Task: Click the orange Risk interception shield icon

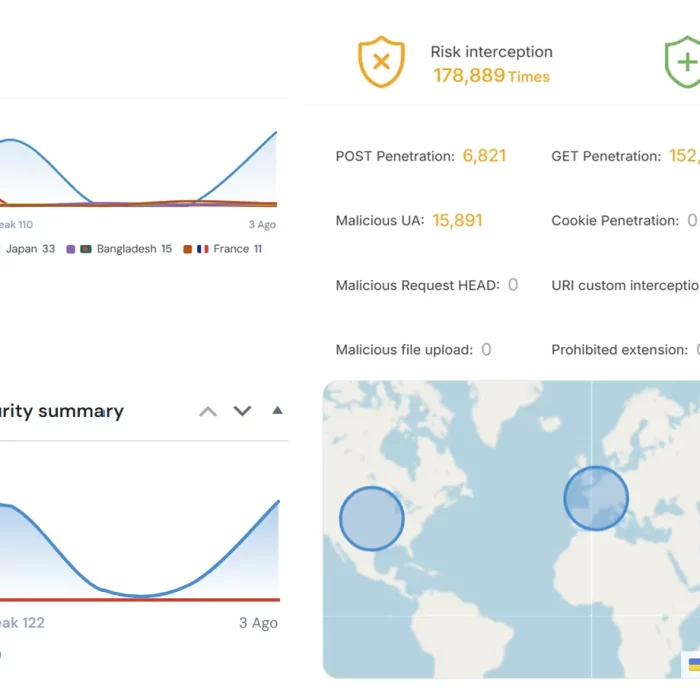Action: point(381,62)
